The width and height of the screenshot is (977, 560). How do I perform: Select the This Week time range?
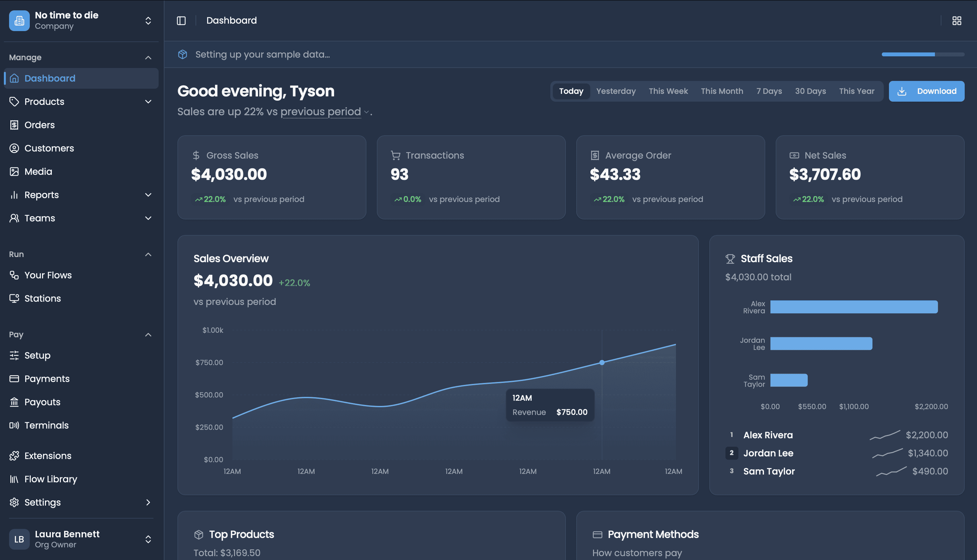668,91
